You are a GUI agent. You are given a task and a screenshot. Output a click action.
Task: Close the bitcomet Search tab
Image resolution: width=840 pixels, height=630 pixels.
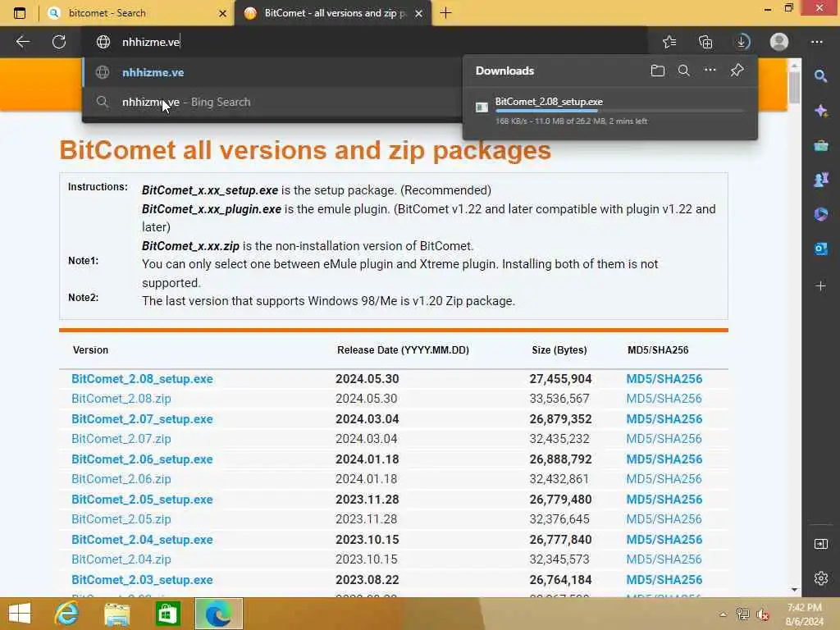tap(222, 13)
